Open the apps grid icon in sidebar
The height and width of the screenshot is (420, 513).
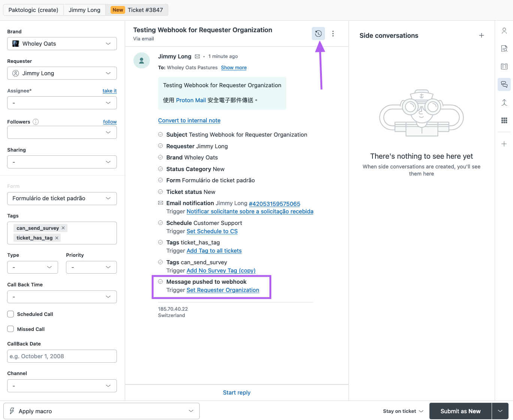click(504, 120)
